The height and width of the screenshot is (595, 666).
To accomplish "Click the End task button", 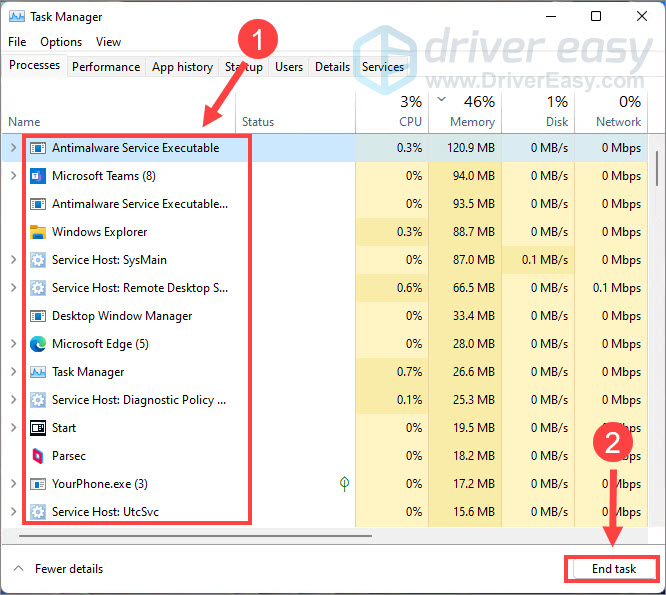I will tap(614, 569).
